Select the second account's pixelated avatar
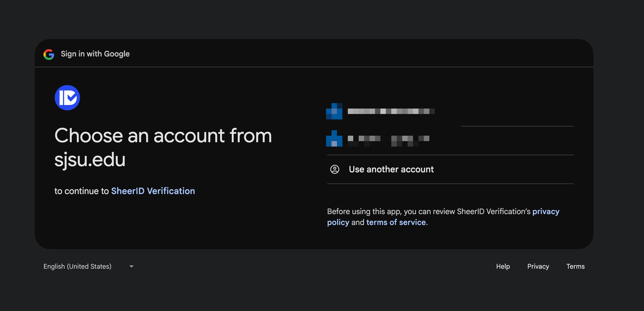This screenshot has height=311, width=644. pyautogui.click(x=334, y=138)
